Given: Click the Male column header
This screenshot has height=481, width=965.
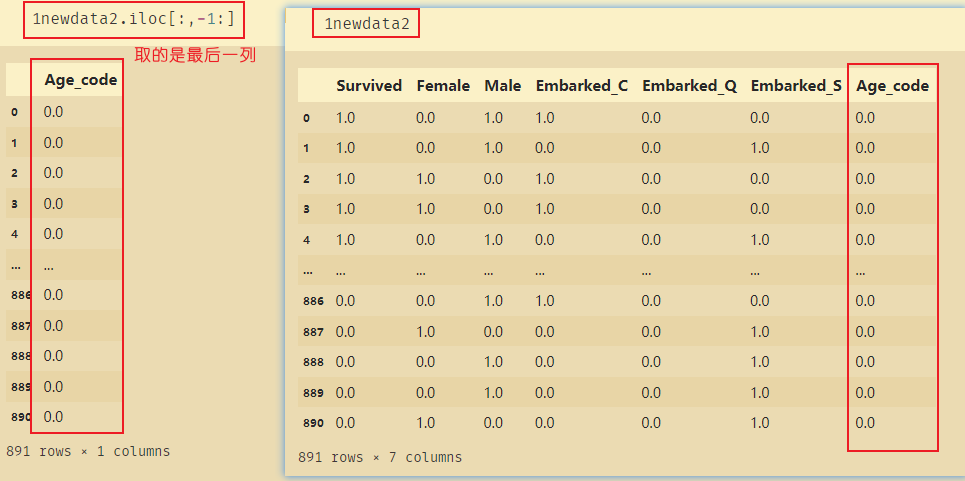Looking at the screenshot, I should [503, 86].
